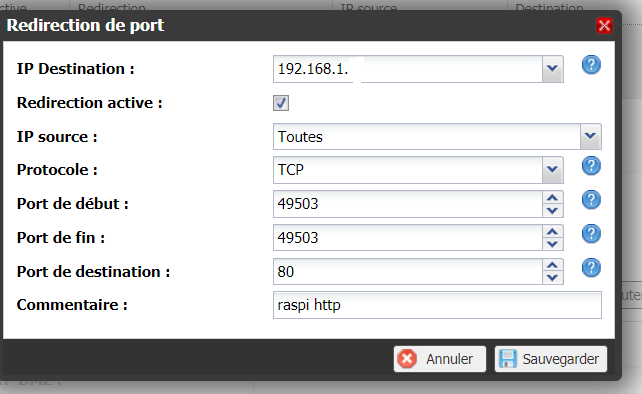Open help for Protocole field
This screenshot has height=394, width=642.
[591, 166]
